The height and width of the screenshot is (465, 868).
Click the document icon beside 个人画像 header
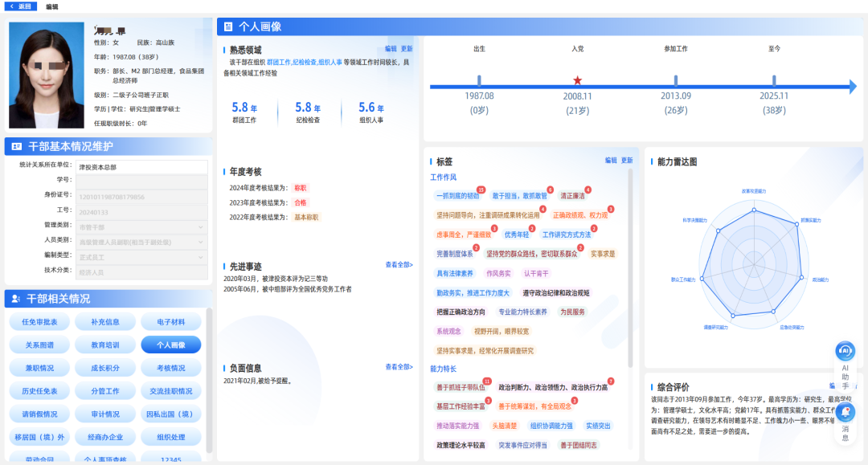[x=227, y=27]
